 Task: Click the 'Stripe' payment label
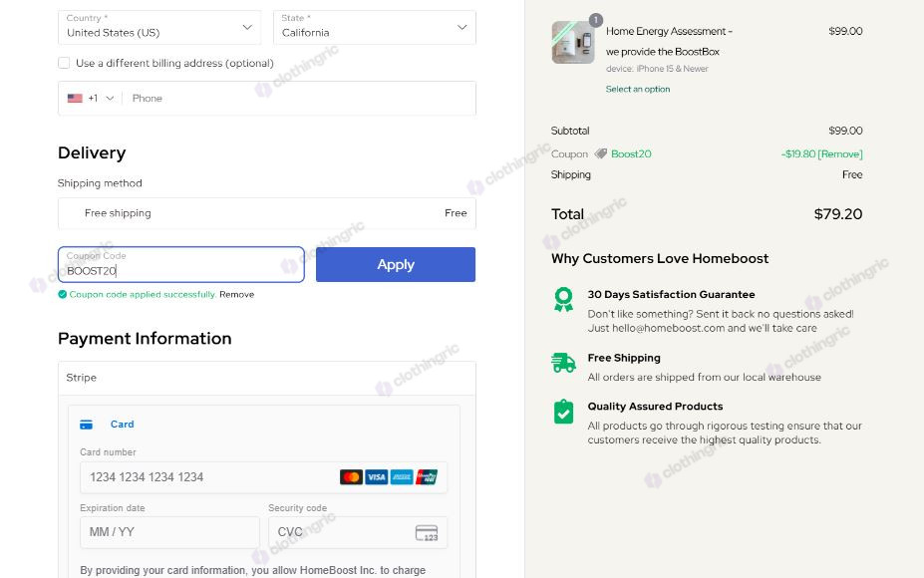(82, 378)
